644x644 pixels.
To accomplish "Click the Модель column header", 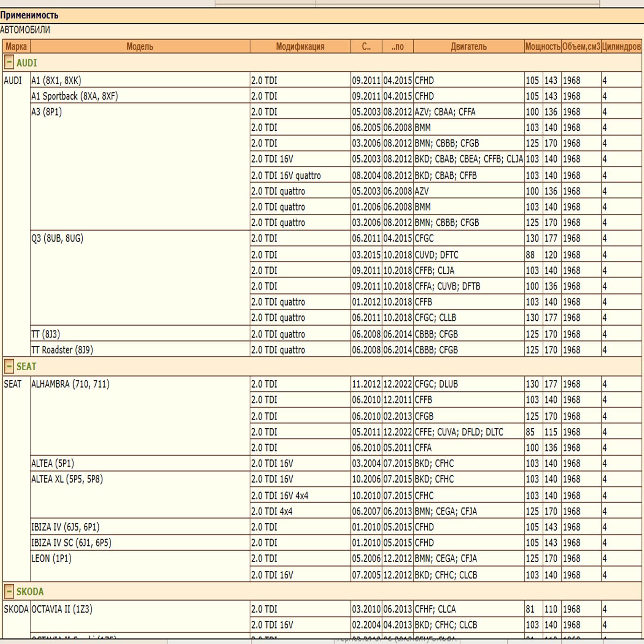I will (140, 46).
